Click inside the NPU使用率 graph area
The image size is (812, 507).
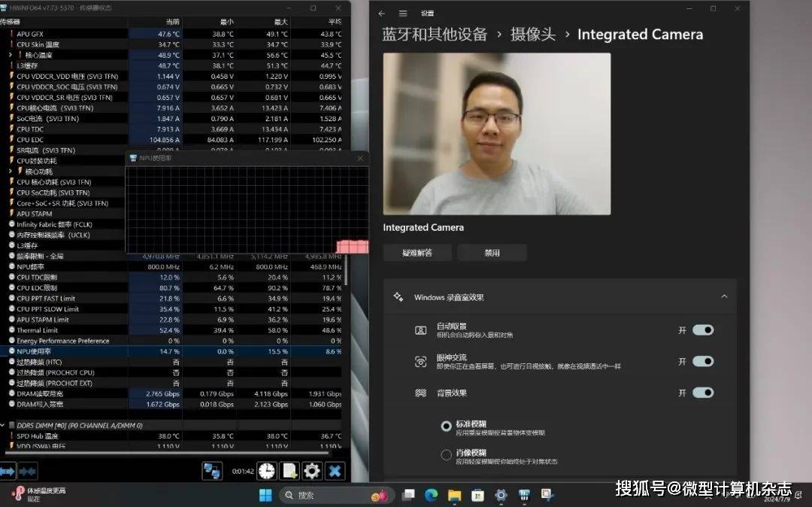247,209
